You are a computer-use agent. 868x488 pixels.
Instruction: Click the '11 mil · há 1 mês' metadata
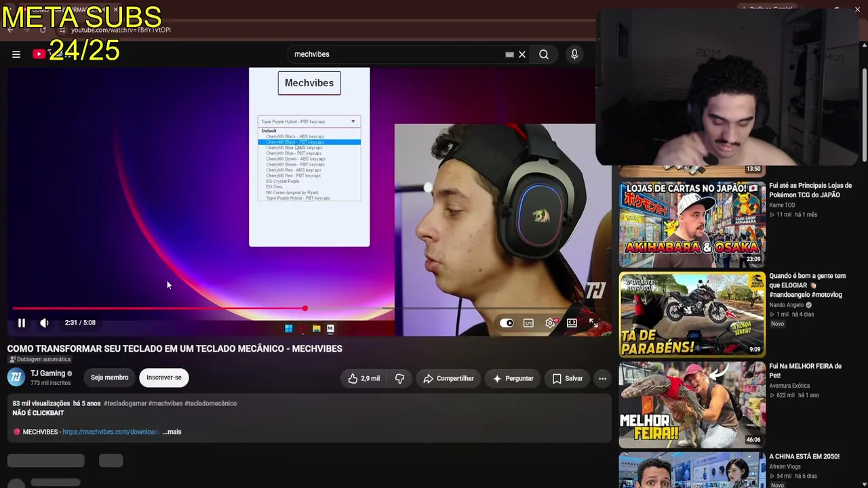[x=793, y=215]
